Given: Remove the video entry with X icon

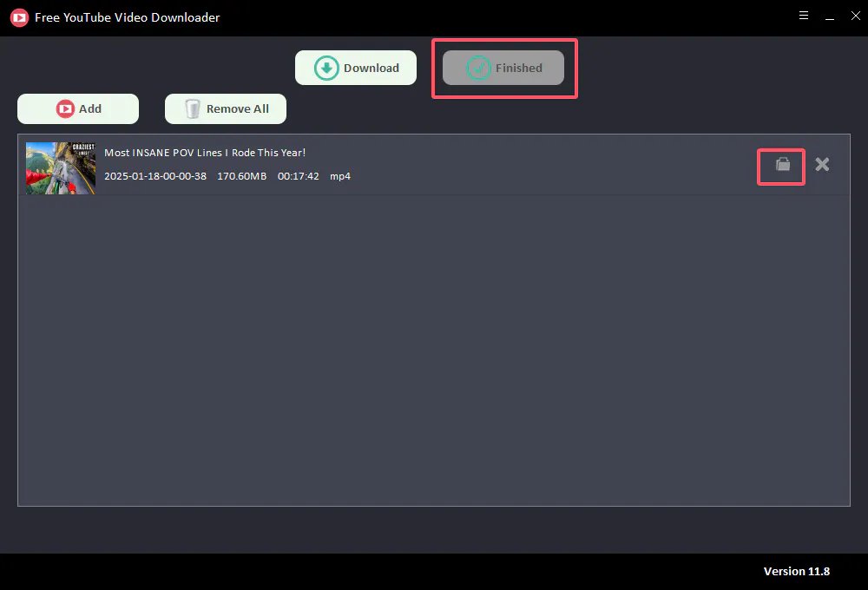Looking at the screenshot, I should pos(822,164).
